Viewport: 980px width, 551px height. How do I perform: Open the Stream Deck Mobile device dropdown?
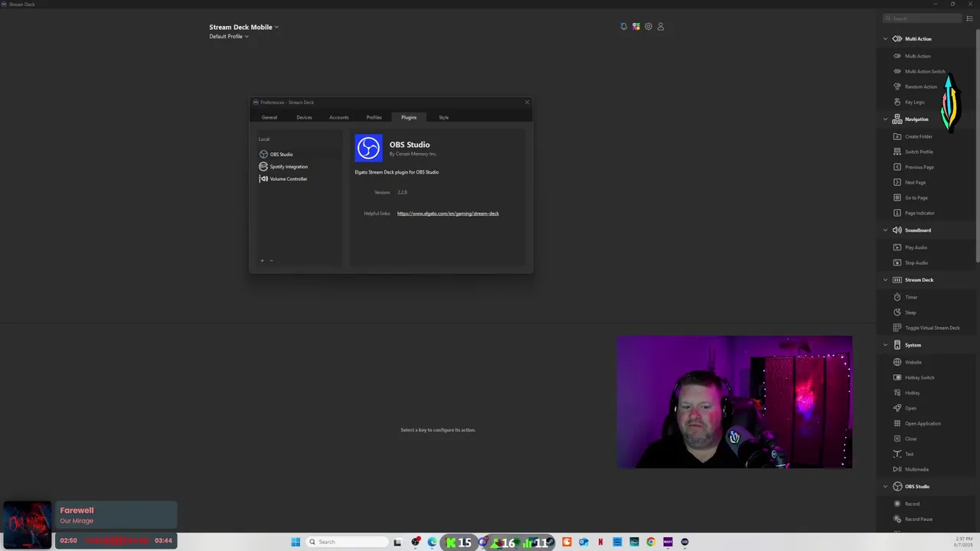click(x=243, y=27)
